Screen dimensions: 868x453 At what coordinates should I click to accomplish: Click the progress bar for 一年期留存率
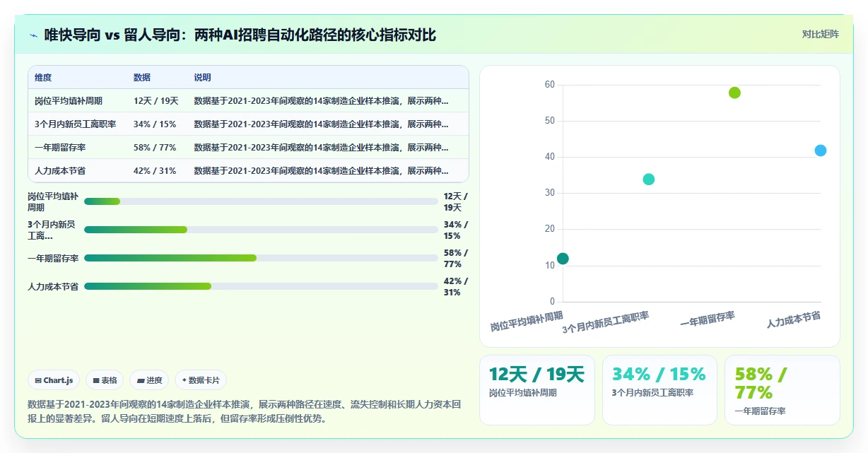click(261, 258)
